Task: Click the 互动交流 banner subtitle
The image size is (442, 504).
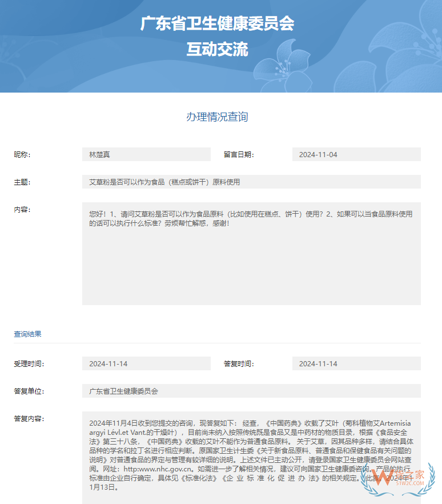Action: [x=217, y=50]
